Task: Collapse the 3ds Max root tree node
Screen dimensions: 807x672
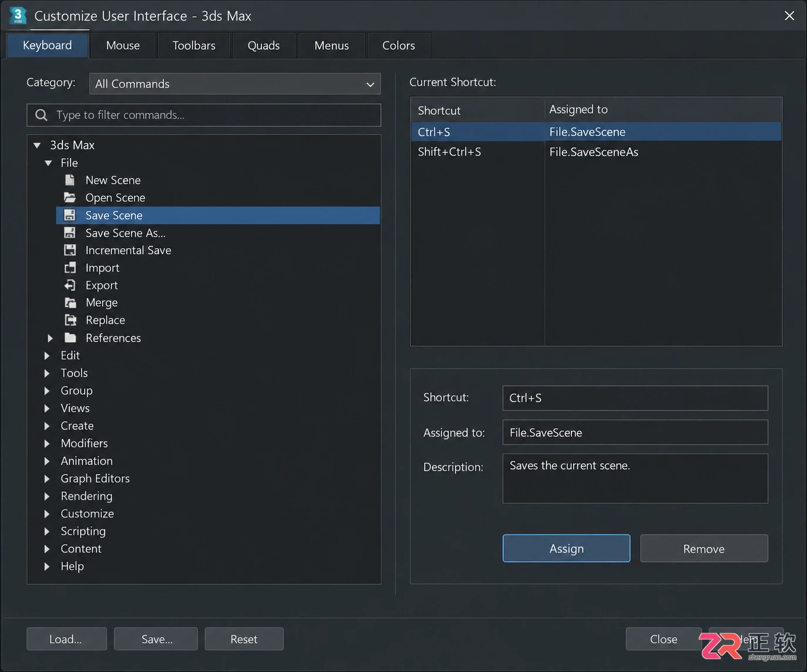Action: click(x=37, y=145)
